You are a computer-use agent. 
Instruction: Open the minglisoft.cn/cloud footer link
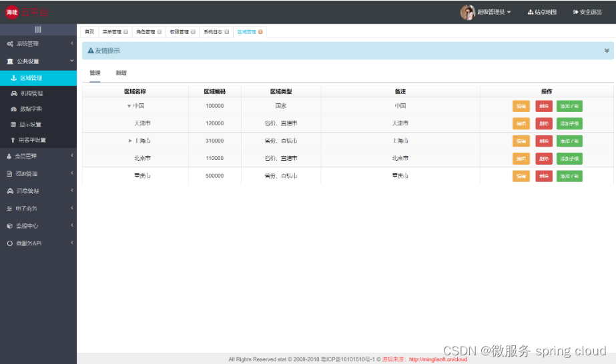pos(438,359)
